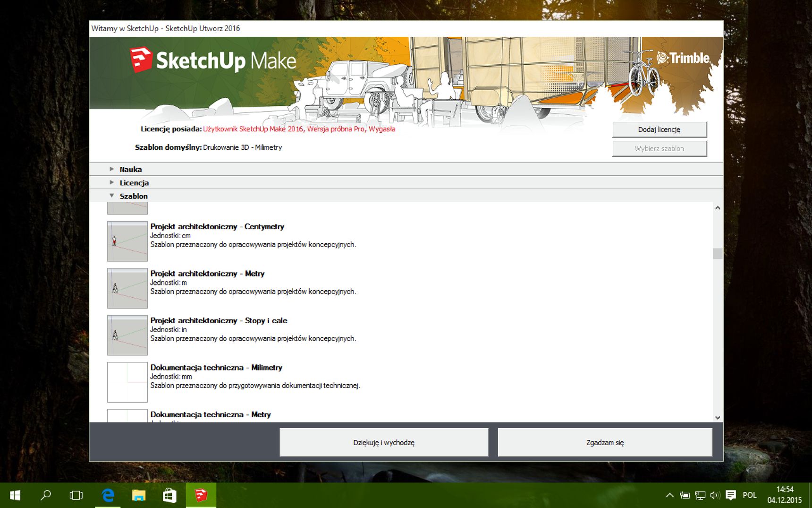This screenshot has height=508, width=812.
Task: Click the Dokumentacja techniczna - Milimetry title
Action: click(216, 367)
